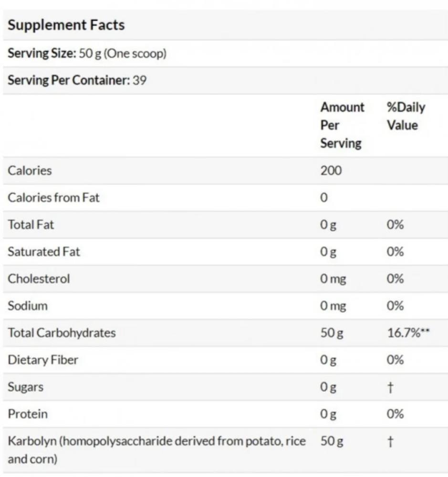Click the Sodium 0 mg amount
448x477 pixels.
click(x=333, y=306)
